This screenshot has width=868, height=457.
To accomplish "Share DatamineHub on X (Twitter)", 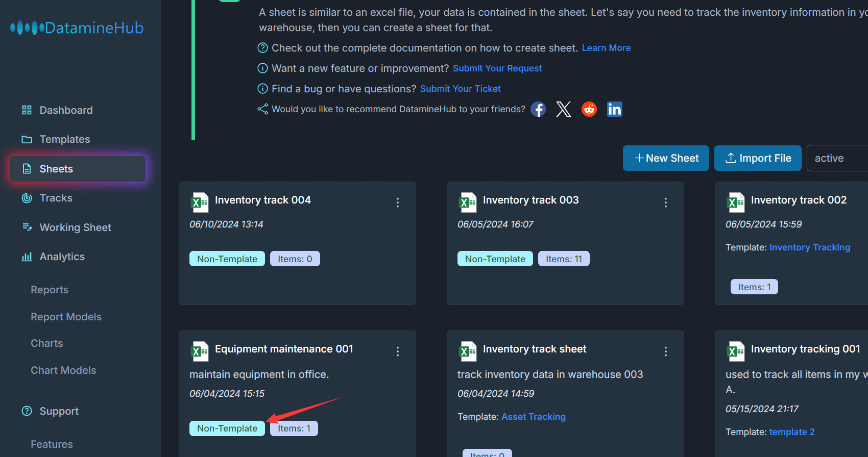I will point(564,109).
